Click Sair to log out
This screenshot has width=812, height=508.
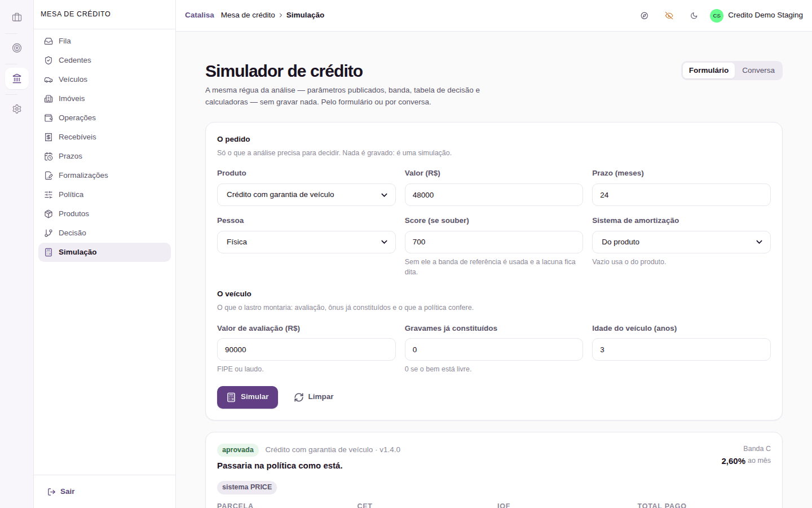[61, 492]
